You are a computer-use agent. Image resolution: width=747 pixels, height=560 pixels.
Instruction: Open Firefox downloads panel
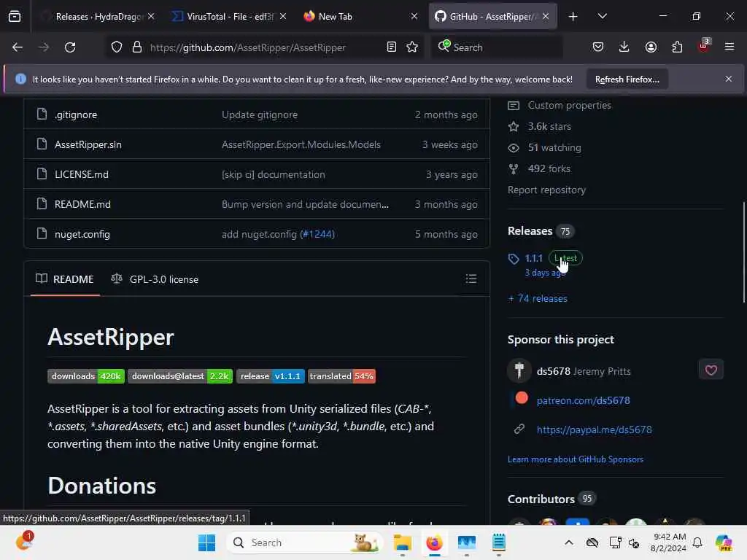624,47
